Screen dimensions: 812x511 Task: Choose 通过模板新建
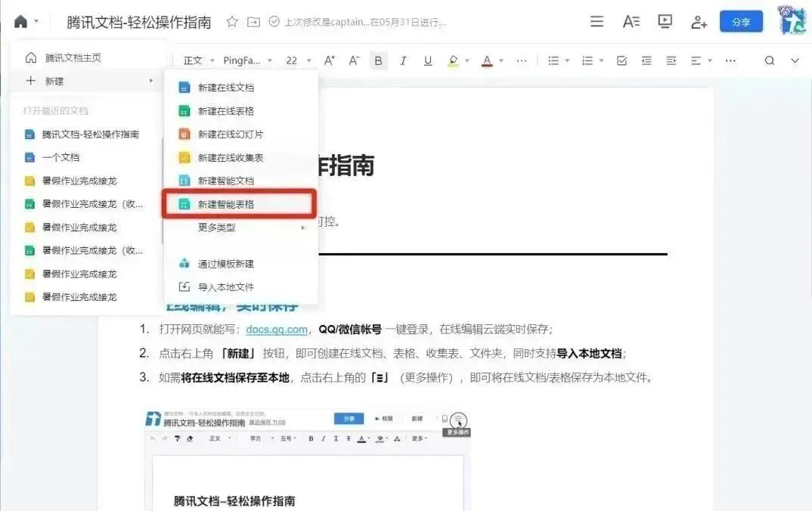(x=241, y=264)
